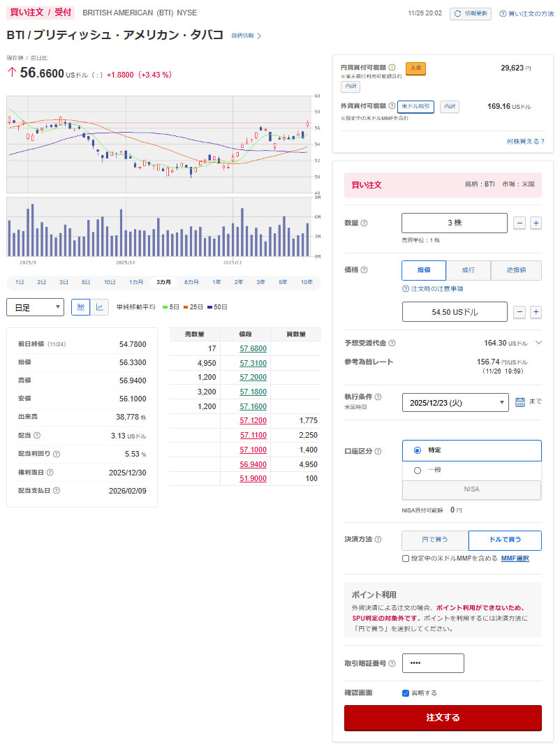Click help icon next to 円貨買付可能額
The image size is (560, 747).
392,68
